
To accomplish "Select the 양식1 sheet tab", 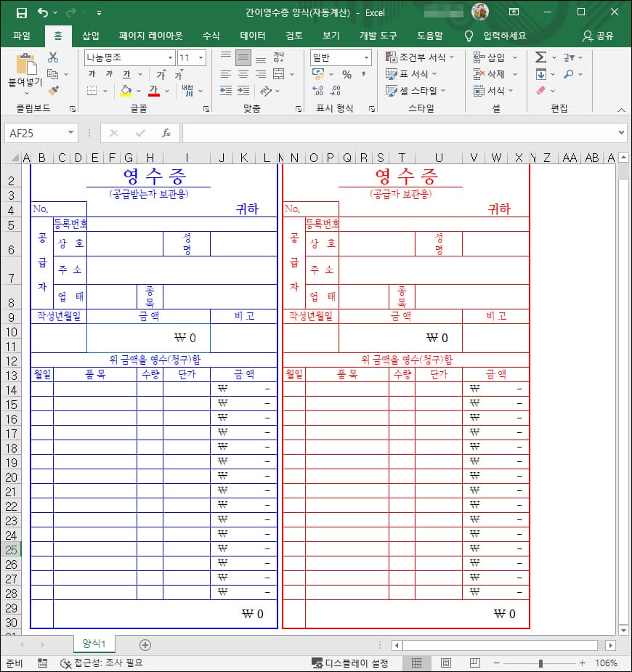I will point(94,643).
